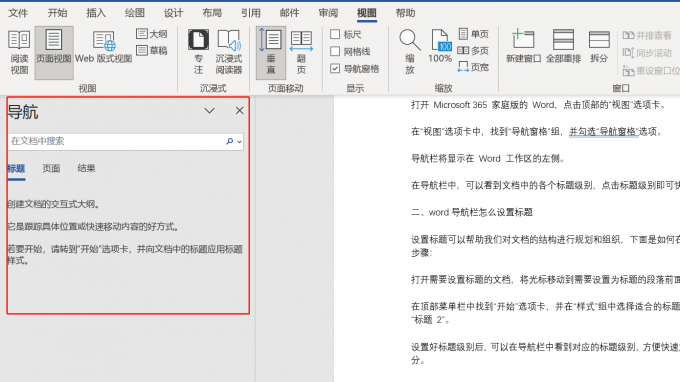The width and height of the screenshot is (680, 382).
Task: Split the document window (拆分)
Action: [x=599, y=46]
